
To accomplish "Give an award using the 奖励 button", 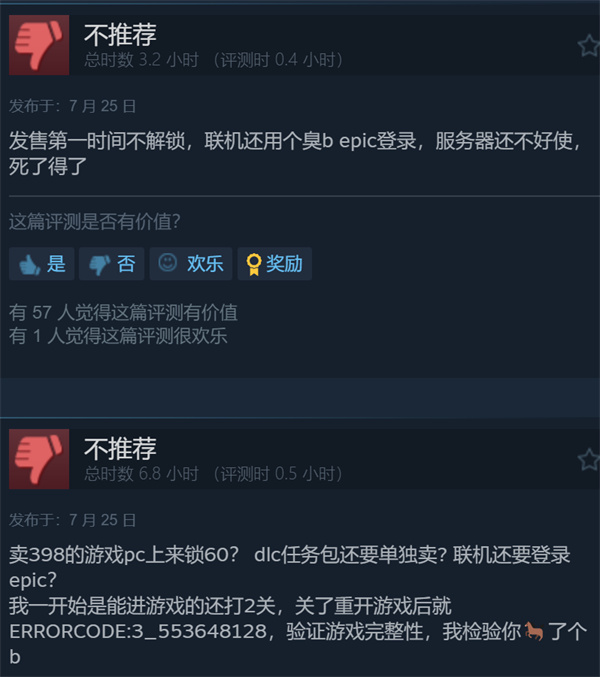I will (x=275, y=263).
